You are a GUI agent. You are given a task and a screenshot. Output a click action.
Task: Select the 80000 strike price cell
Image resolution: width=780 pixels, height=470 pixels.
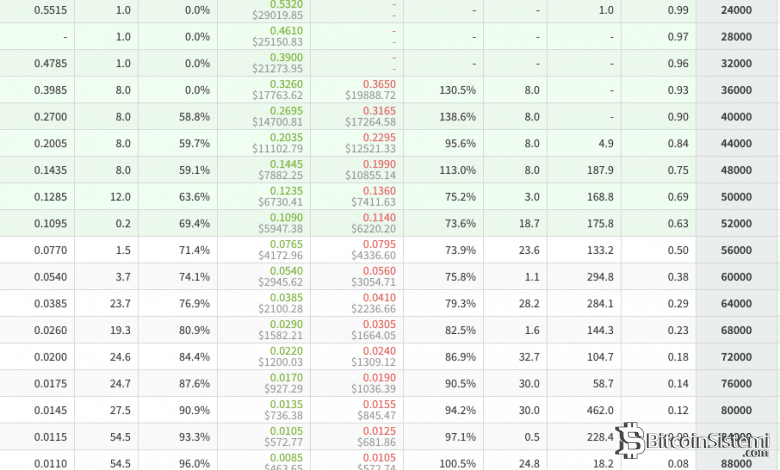(736, 410)
